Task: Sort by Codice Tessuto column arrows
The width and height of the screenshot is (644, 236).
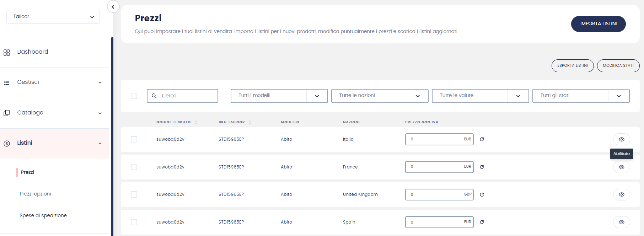Action: tap(196, 122)
